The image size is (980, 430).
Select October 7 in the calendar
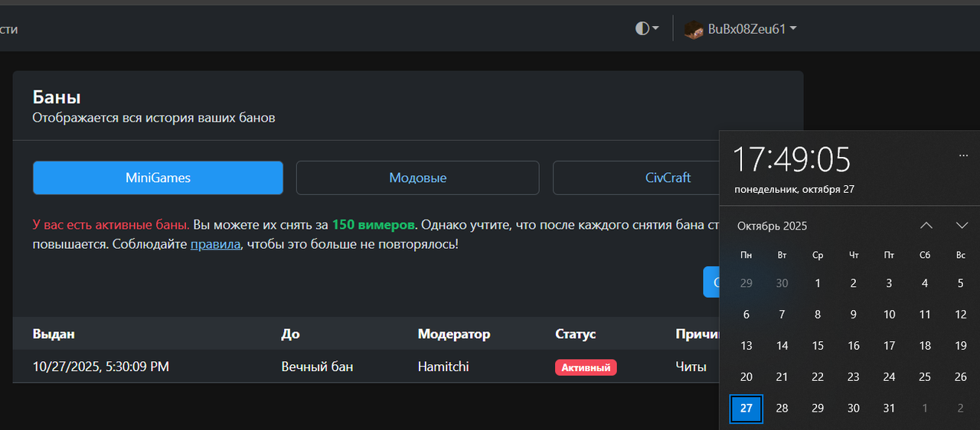782,314
